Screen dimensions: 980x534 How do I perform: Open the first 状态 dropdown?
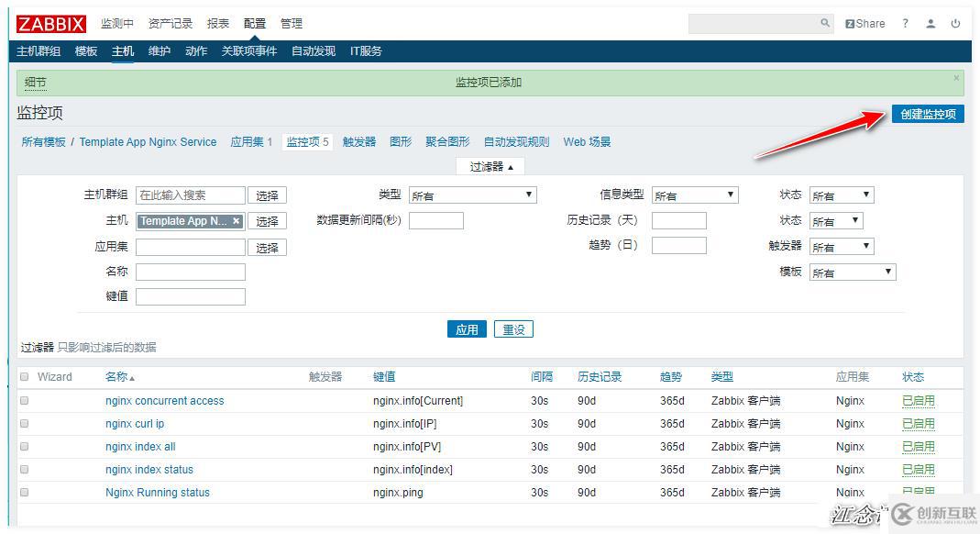842,195
